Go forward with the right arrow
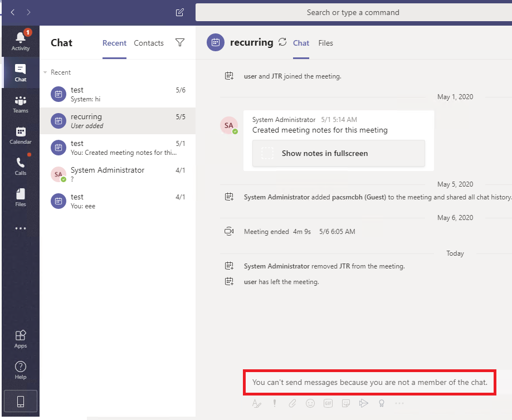This screenshot has width=512, height=420. pyautogui.click(x=28, y=12)
